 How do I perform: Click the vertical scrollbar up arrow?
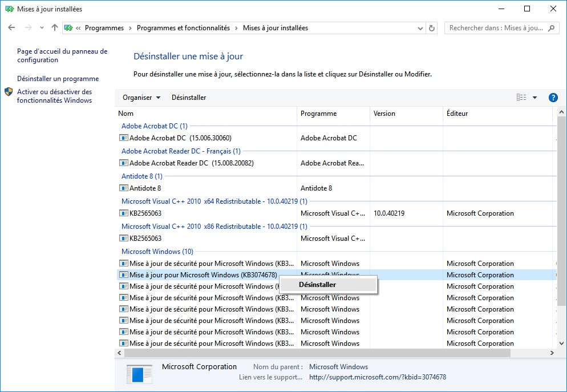coord(561,112)
